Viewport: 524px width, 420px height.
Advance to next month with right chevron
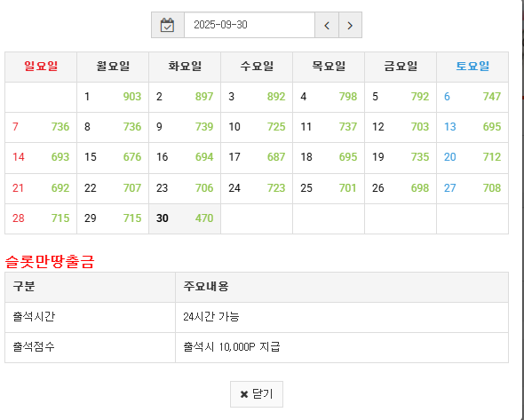click(350, 25)
